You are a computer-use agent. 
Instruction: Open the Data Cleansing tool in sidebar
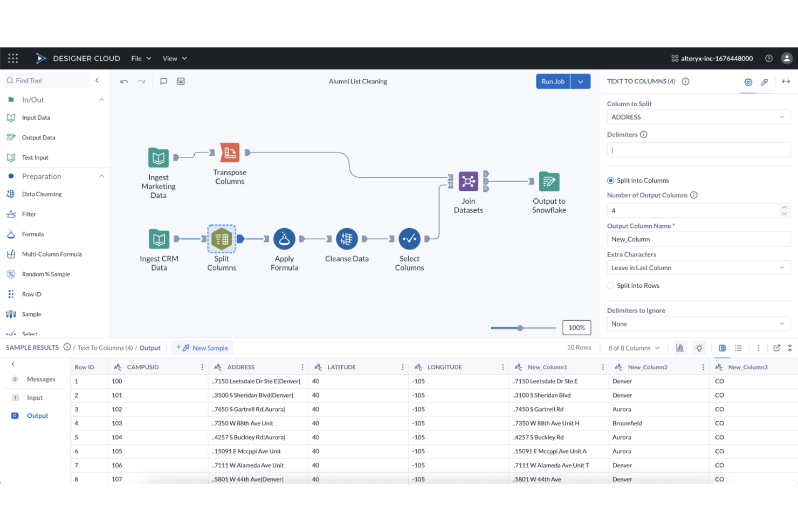click(40, 194)
